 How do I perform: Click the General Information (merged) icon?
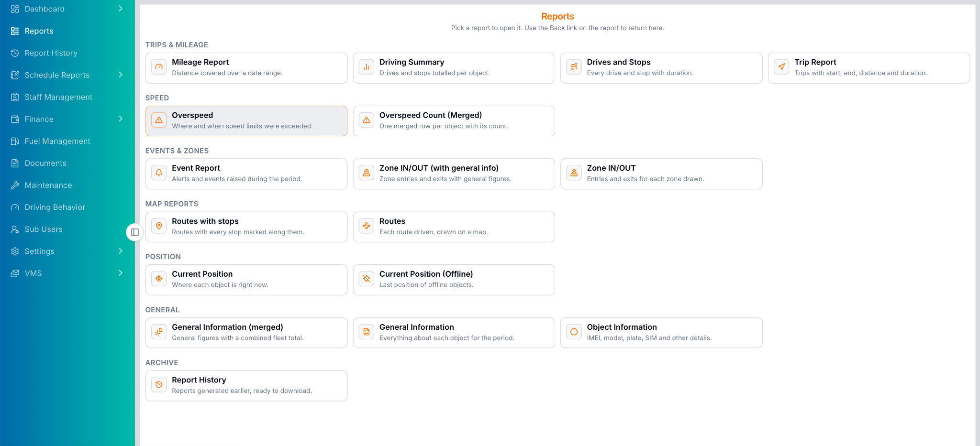(x=159, y=332)
